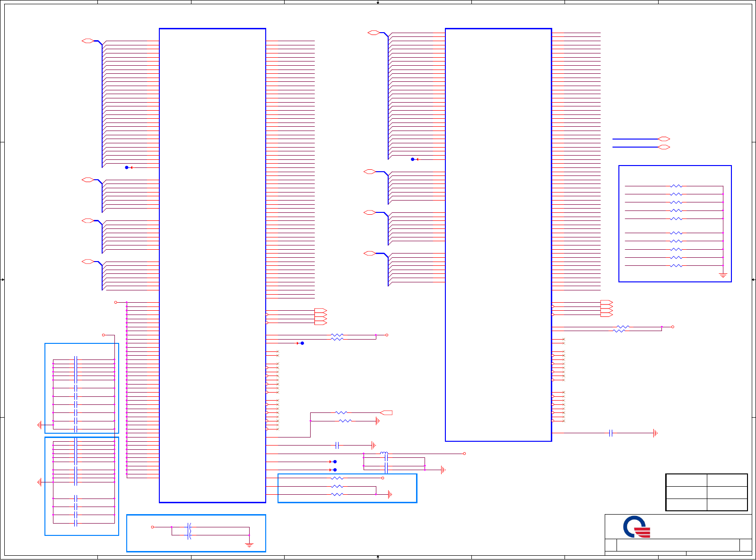This screenshot has width=756, height=560.
Task: Select the box containing ten resistors
Action: pyautogui.click(x=675, y=224)
